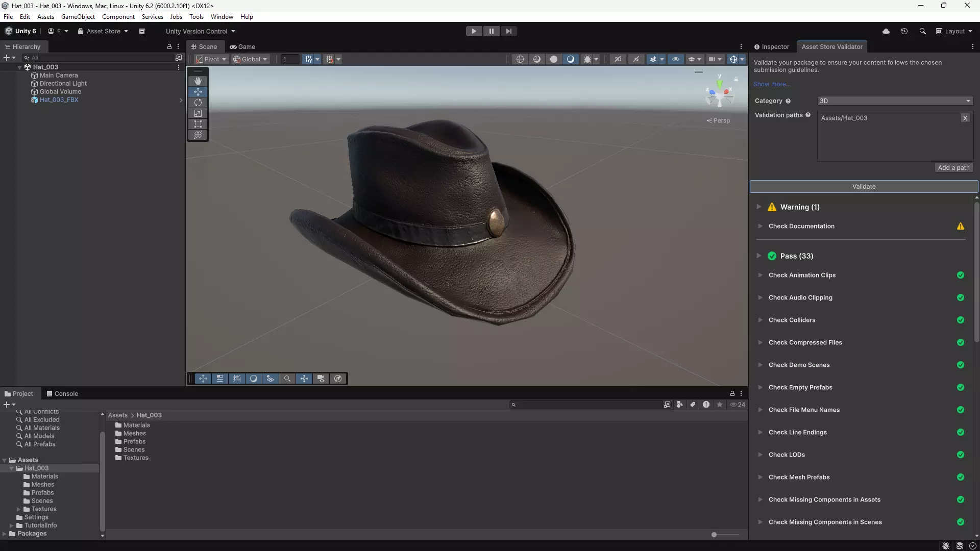Image resolution: width=980 pixels, height=551 pixels.
Task: Expand the Packages folder in Project
Action: click(x=5, y=534)
